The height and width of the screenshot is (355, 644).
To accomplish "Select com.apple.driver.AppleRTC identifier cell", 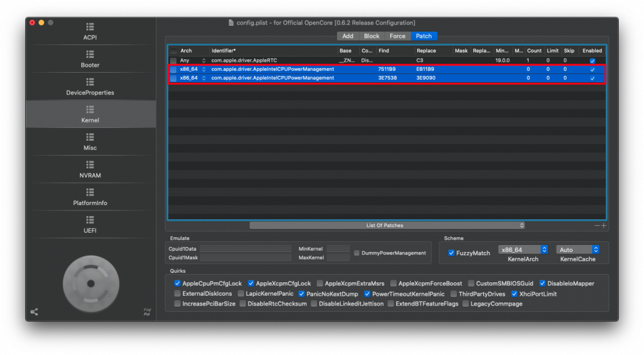I will tap(244, 60).
